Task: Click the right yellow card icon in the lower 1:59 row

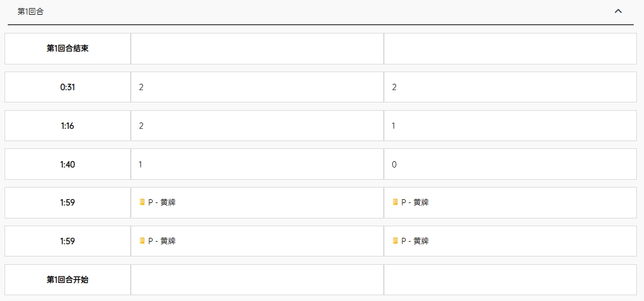Action: coord(395,240)
